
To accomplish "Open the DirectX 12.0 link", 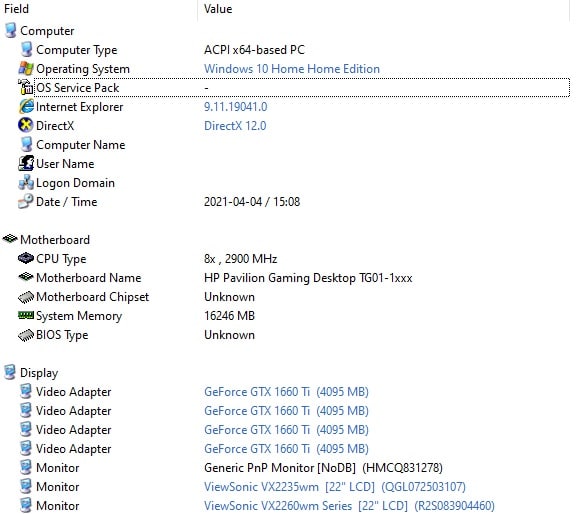I will pos(235,126).
